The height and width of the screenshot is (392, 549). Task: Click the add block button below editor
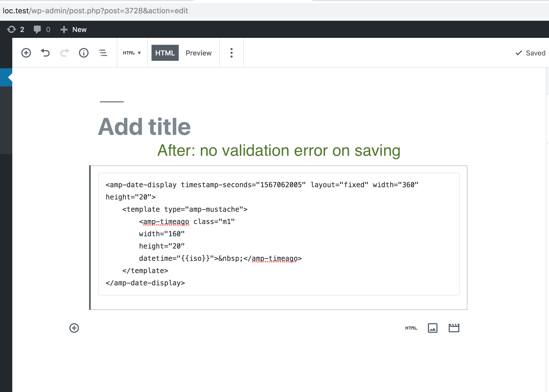pyautogui.click(x=74, y=328)
